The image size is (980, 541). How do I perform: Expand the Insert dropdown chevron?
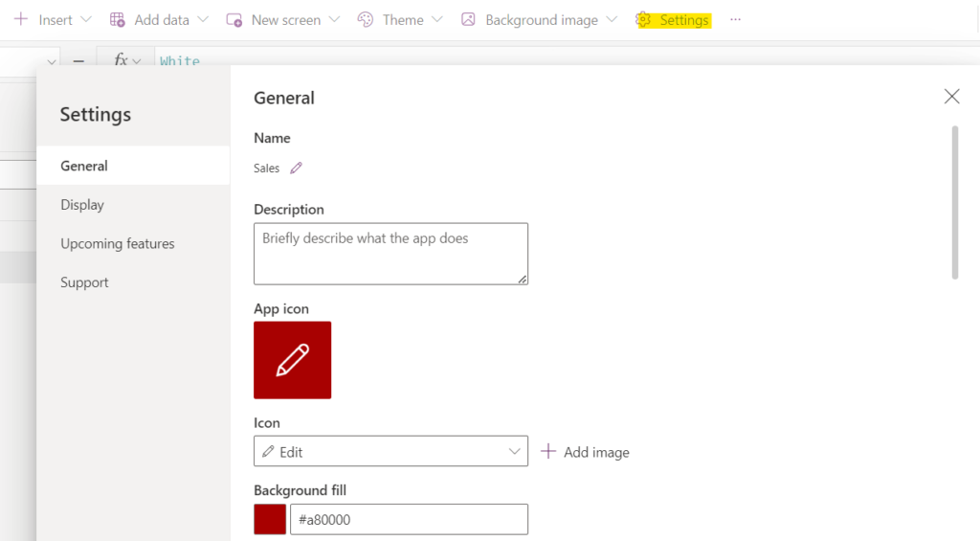86,19
